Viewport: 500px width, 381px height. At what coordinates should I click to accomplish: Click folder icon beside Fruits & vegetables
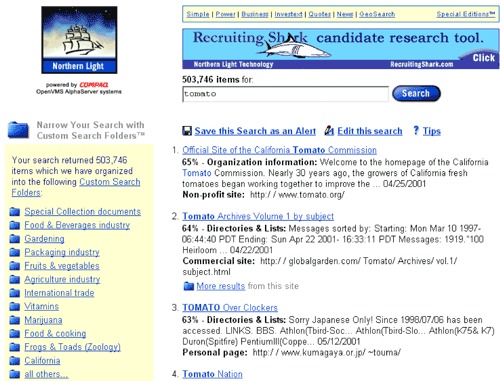[x=15, y=266]
